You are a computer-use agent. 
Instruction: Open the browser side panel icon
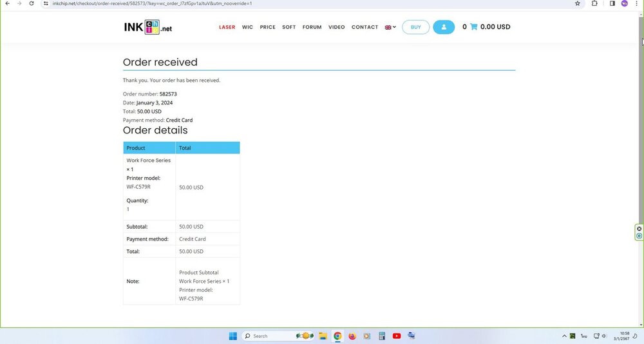(612, 3)
